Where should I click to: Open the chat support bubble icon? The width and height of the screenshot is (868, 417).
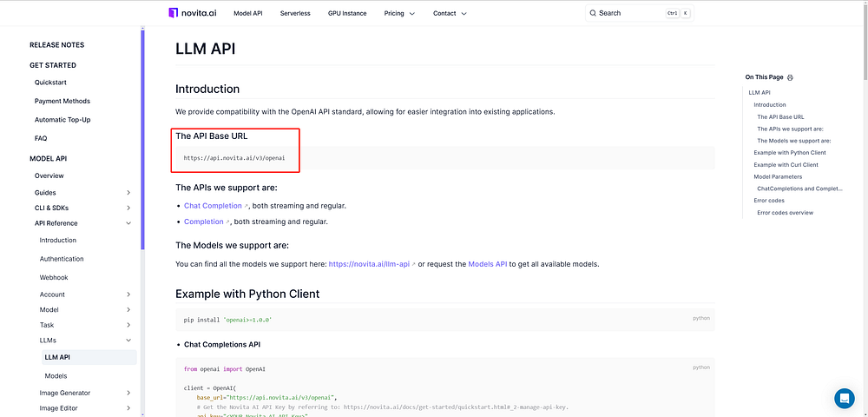pos(845,398)
